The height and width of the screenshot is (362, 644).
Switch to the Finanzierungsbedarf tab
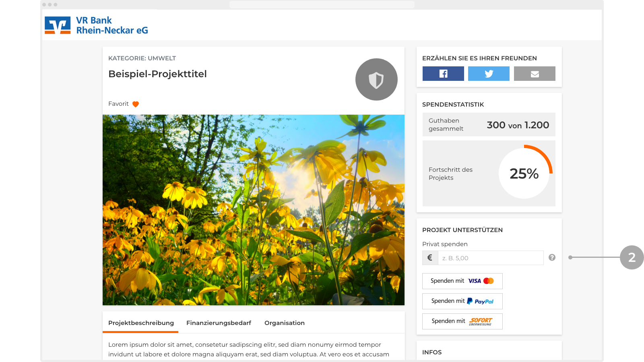click(219, 323)
